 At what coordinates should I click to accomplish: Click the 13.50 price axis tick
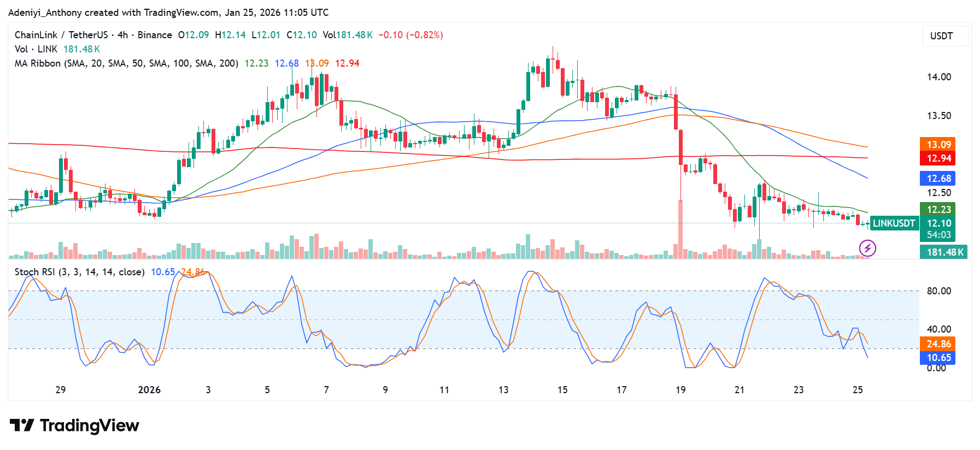pyautogui.click(x=938, y=116)
